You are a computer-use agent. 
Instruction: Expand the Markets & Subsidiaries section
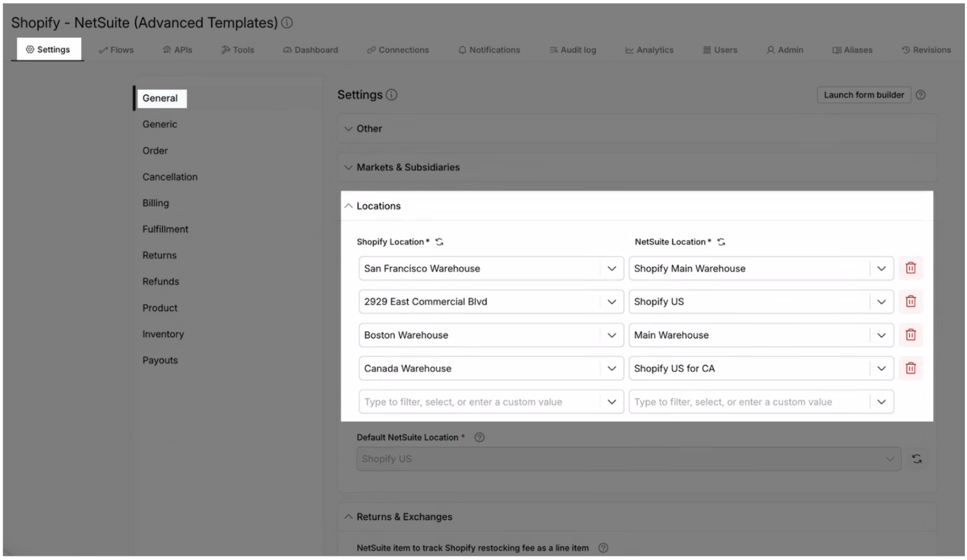coord(637,167)
